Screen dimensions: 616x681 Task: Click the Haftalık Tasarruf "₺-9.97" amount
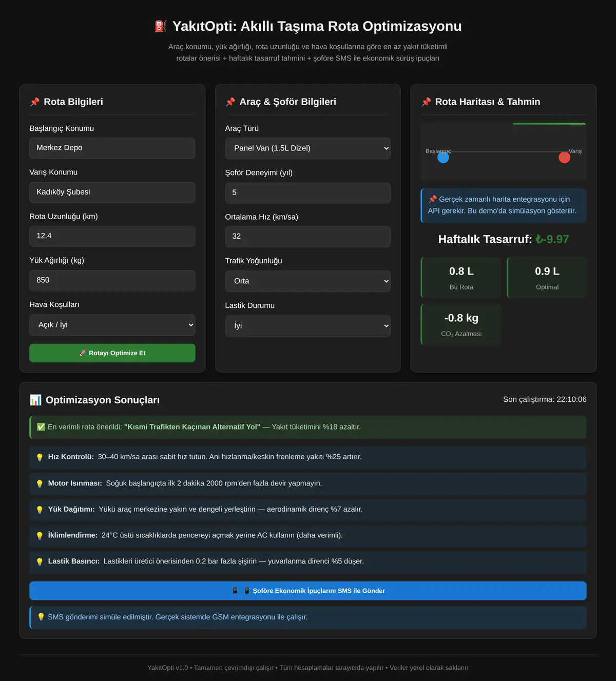coord(552,239)
